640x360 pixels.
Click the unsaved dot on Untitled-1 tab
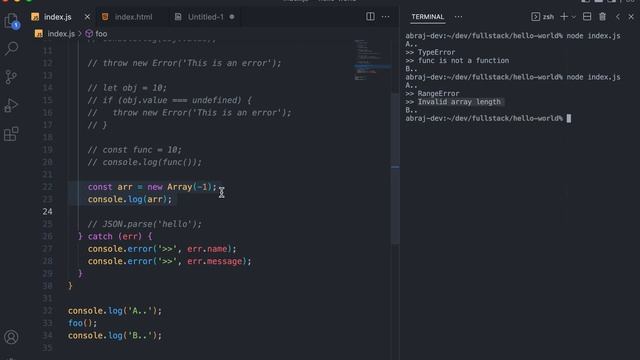(x=232, y=17)
